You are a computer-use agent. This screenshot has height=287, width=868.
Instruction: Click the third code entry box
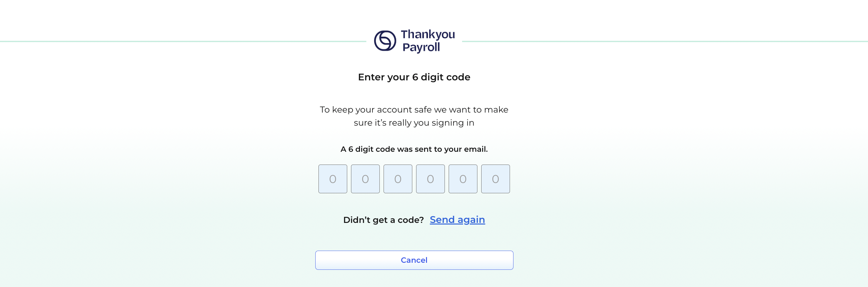[398, 179]
